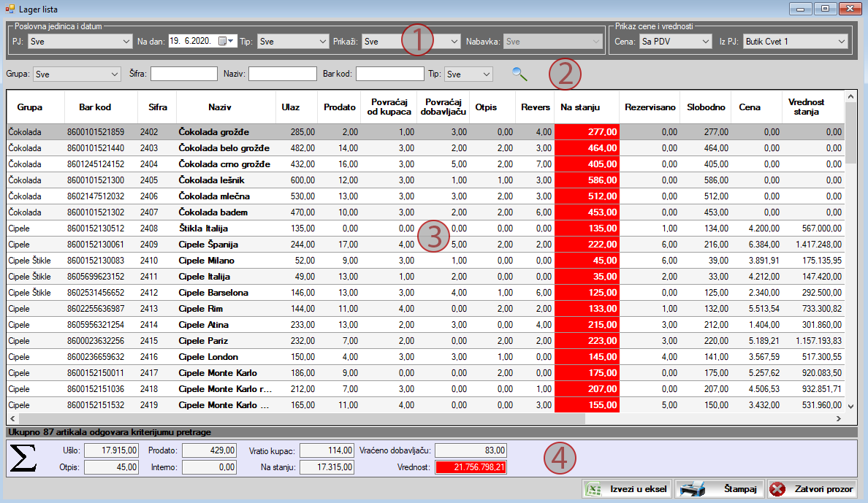Image resolution: width=868 pixels, height=503 pixels.
Task: Open the Prikaži dropdown
Action: pyautogui.click(x=411, y=42)
